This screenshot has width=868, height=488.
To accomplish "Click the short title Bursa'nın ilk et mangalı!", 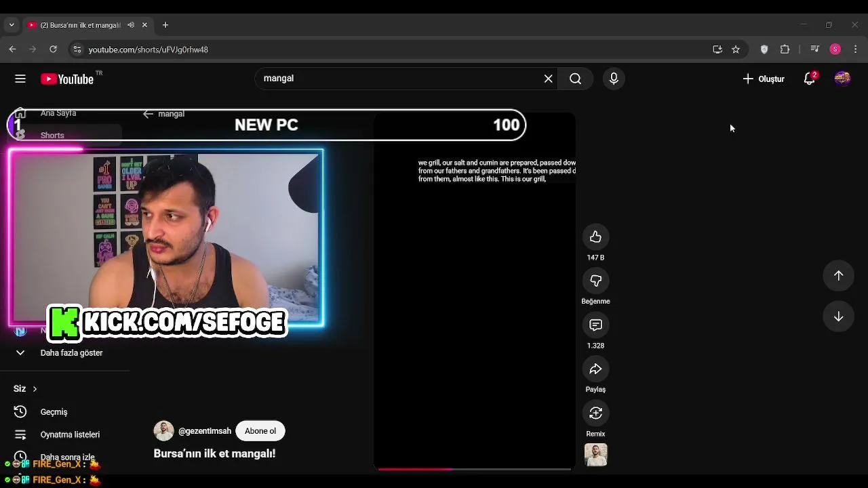I will point(214,453).
